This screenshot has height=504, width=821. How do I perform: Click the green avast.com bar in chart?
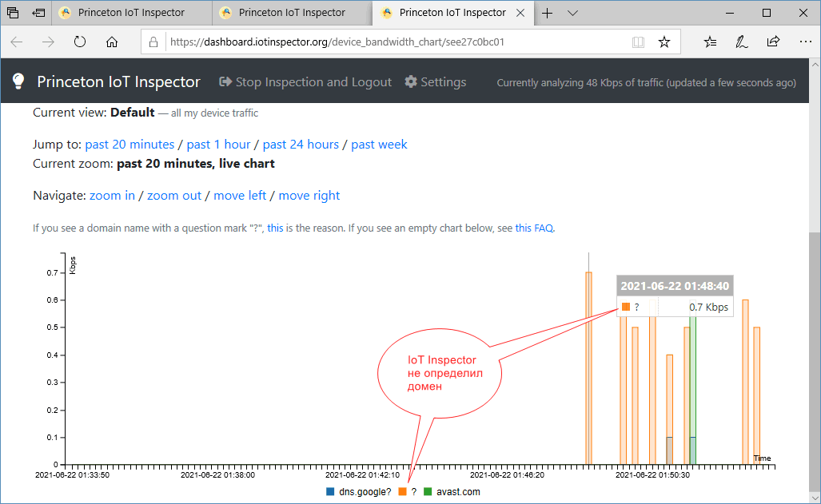[x=693, y=390]
